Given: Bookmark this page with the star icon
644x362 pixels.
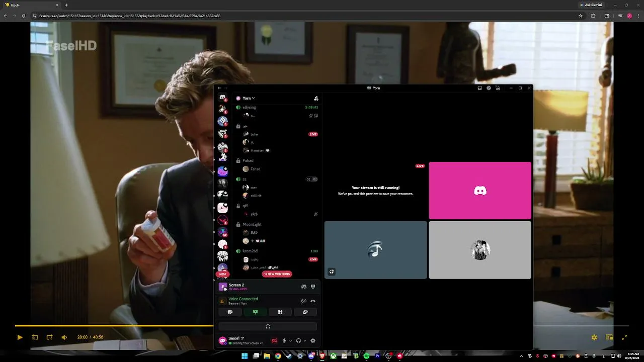Looking at the screenshot, I should pyautogui.click(x=581, y=16).
